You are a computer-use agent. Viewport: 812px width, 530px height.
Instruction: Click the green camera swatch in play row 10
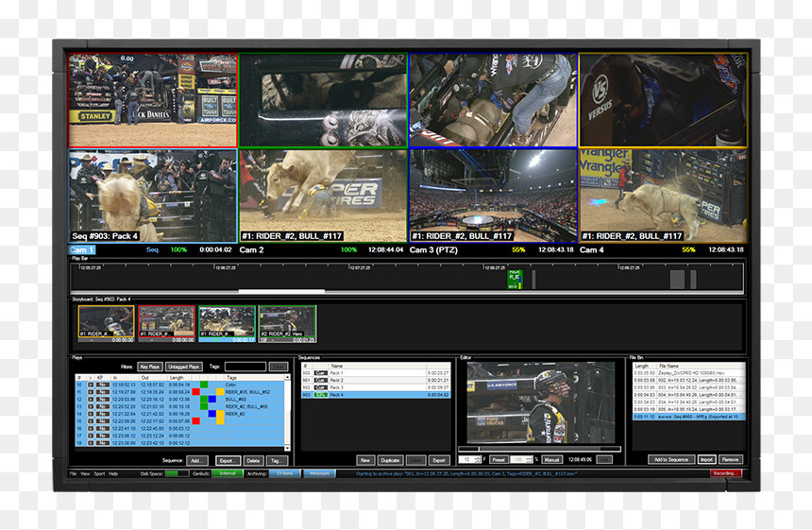click(x=204, y=385)
